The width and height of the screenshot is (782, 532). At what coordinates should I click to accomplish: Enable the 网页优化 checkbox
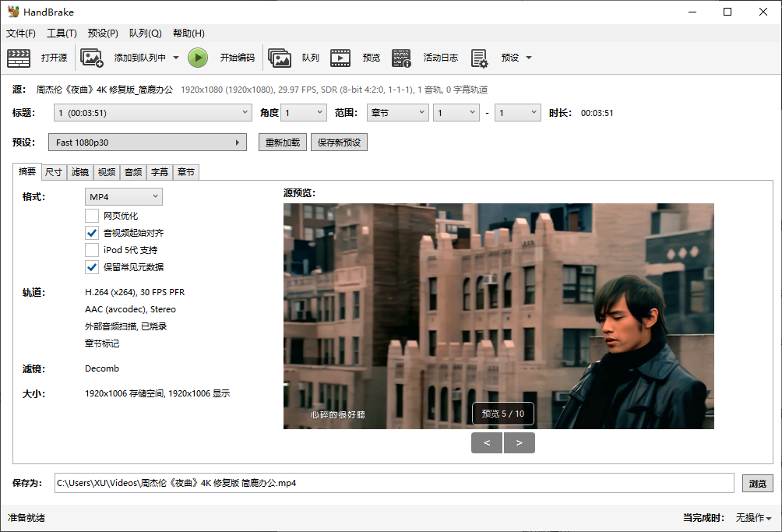pos(91,216)
